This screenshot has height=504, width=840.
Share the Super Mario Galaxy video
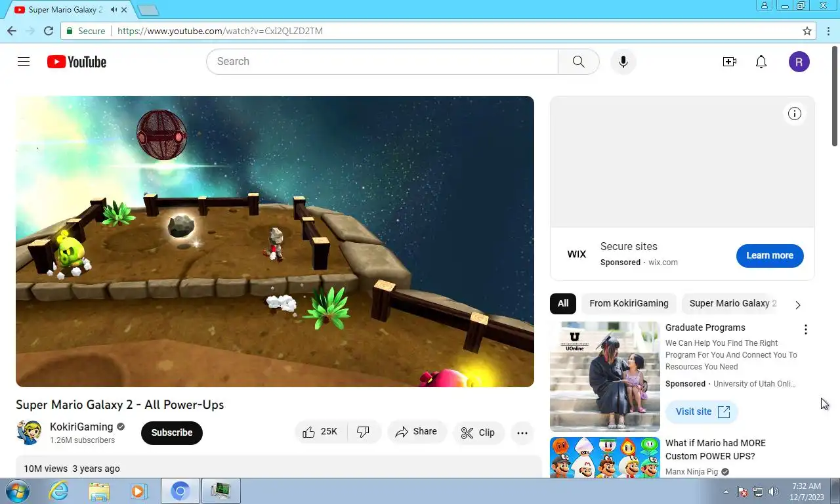point(417,432)
